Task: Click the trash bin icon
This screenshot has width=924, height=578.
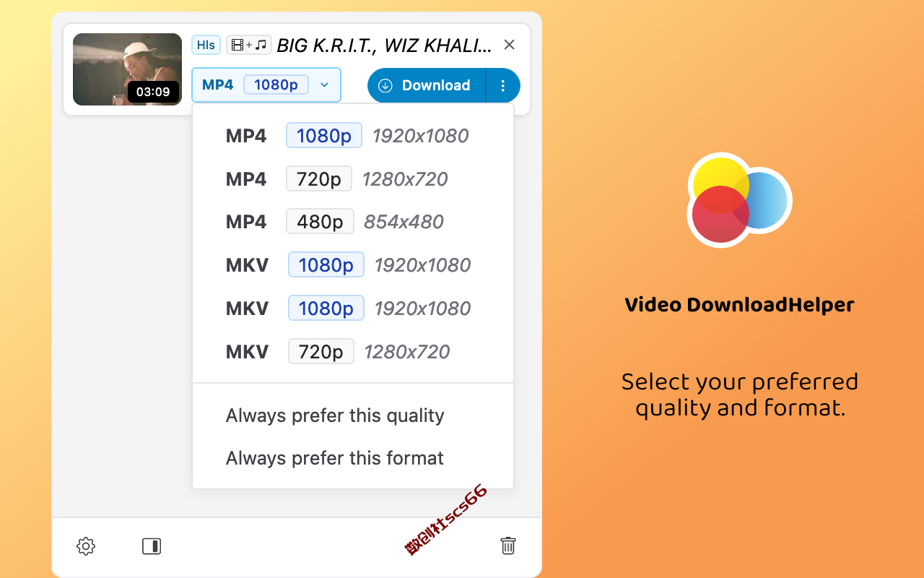Action: tap(508, 545)
